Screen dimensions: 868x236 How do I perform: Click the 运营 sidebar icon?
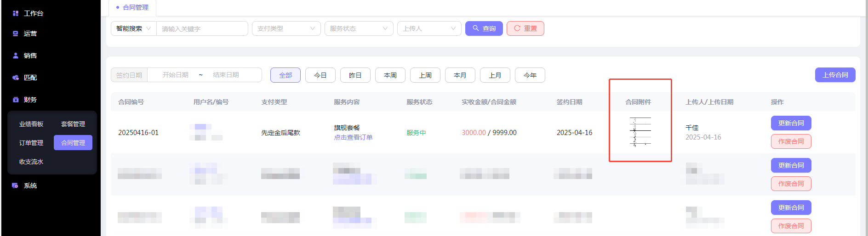click(x=16, y=34)
